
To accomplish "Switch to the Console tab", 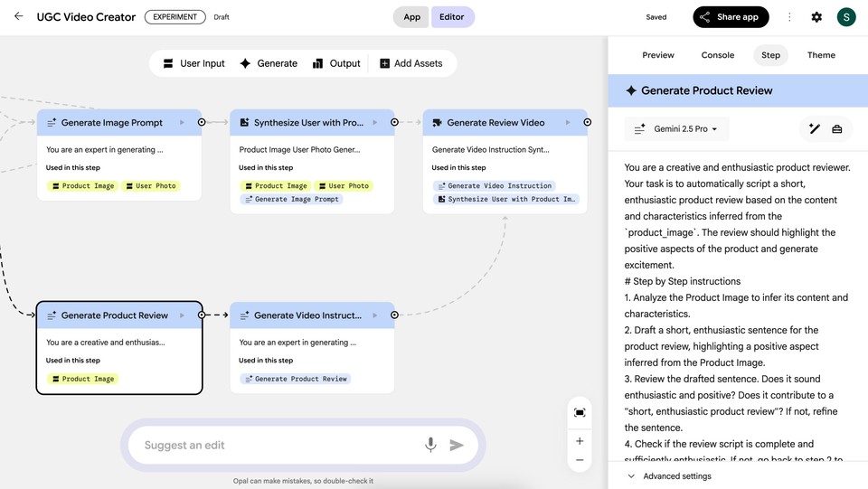I will (x=718, y=55).
